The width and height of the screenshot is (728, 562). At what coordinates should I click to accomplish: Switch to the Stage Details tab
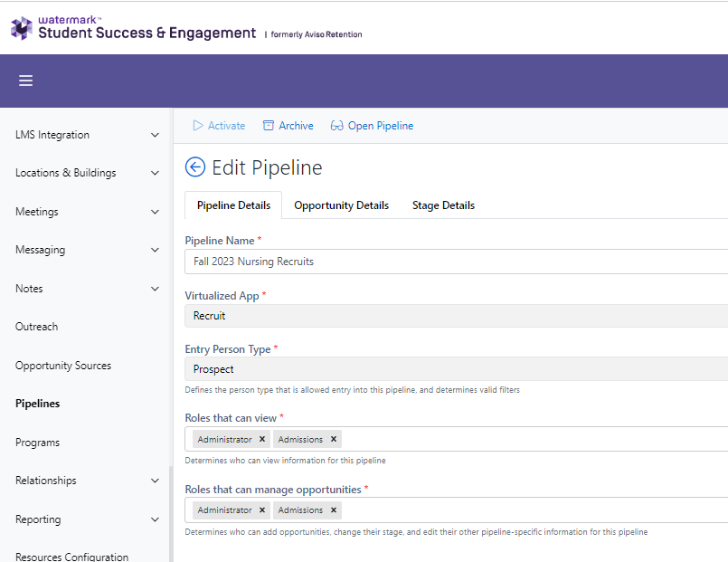tap(443, 205)
